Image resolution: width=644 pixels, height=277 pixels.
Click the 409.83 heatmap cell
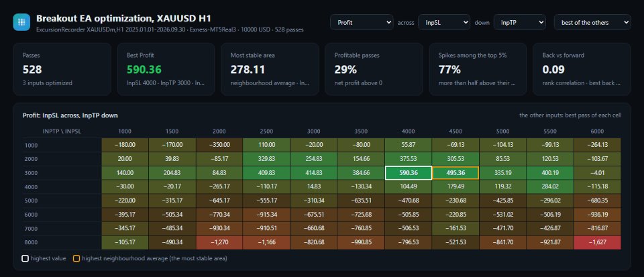click(266, 173)
